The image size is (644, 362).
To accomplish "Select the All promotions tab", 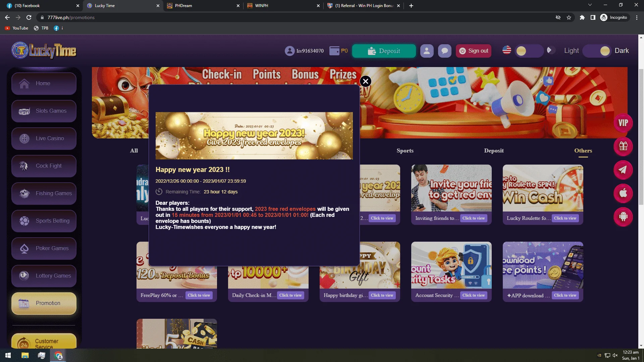I will click(x=134, y=151).
